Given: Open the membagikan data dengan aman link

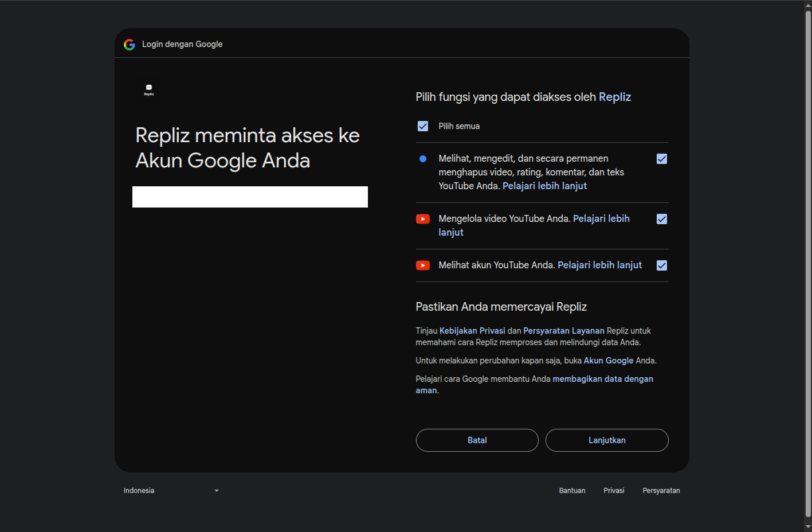Looking at the screenshot, I should click(602, 379).
